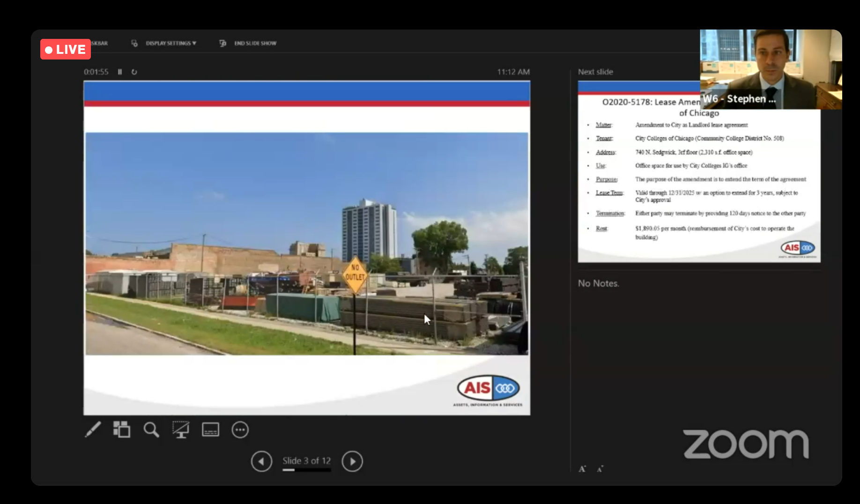Image resolution: width=860 pixels, height=504 pixels.
Task: Open the Display Settings dropdown
Action: coord(171,43)
